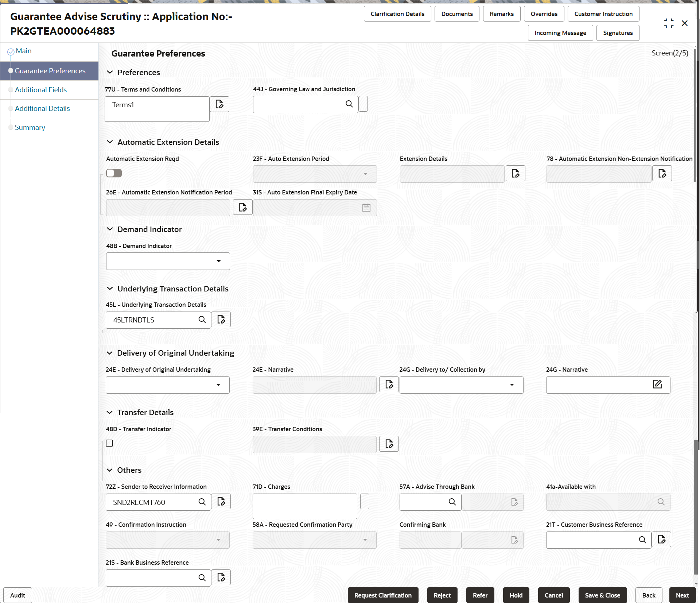This screenshot has height=603, width=700.
Task: Open Documents panel
Action: pyautogui.click(x=457, y=14)
